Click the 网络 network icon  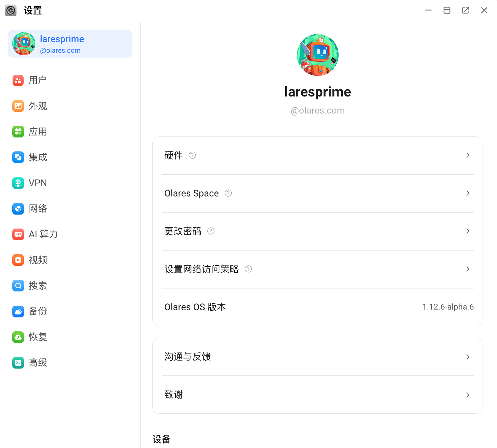[18, 209]
